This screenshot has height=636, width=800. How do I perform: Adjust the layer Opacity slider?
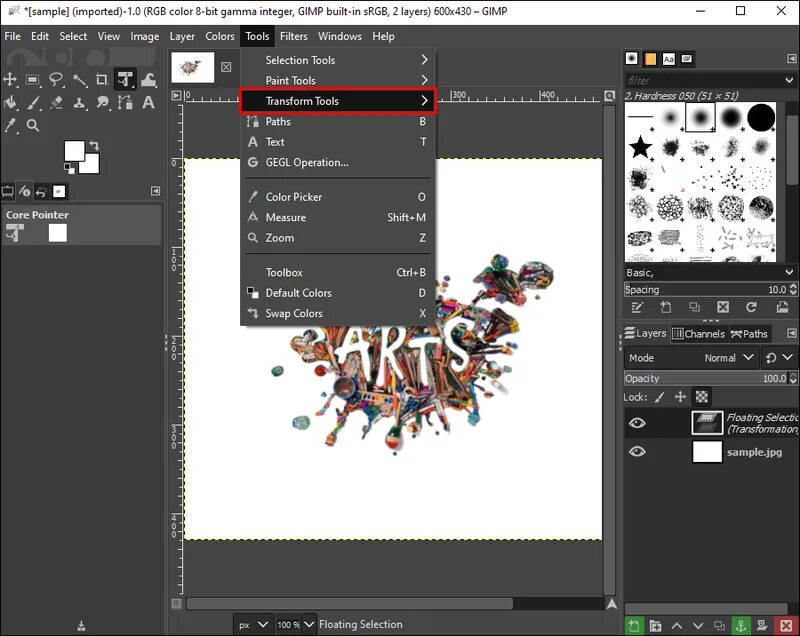pos(706,378)
